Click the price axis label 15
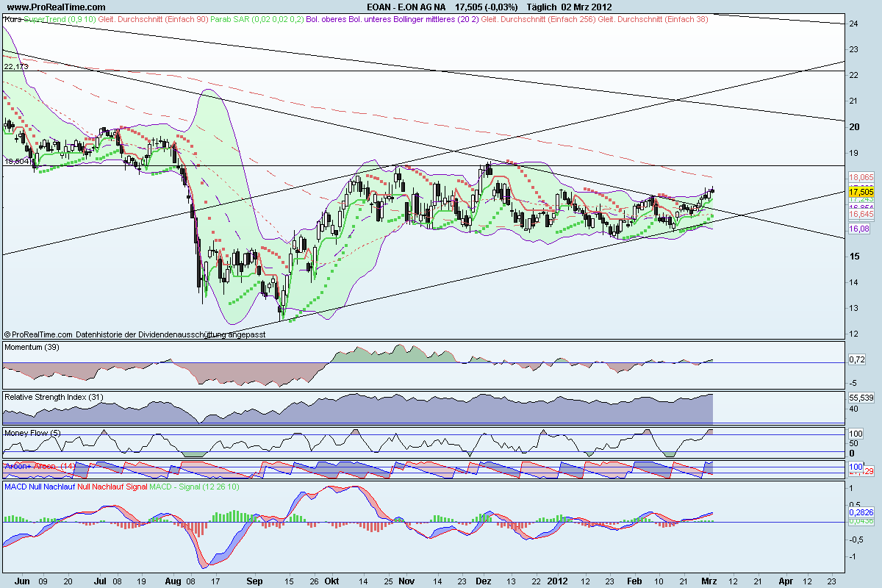Screen dimensions: 882x588 [854, 256]
